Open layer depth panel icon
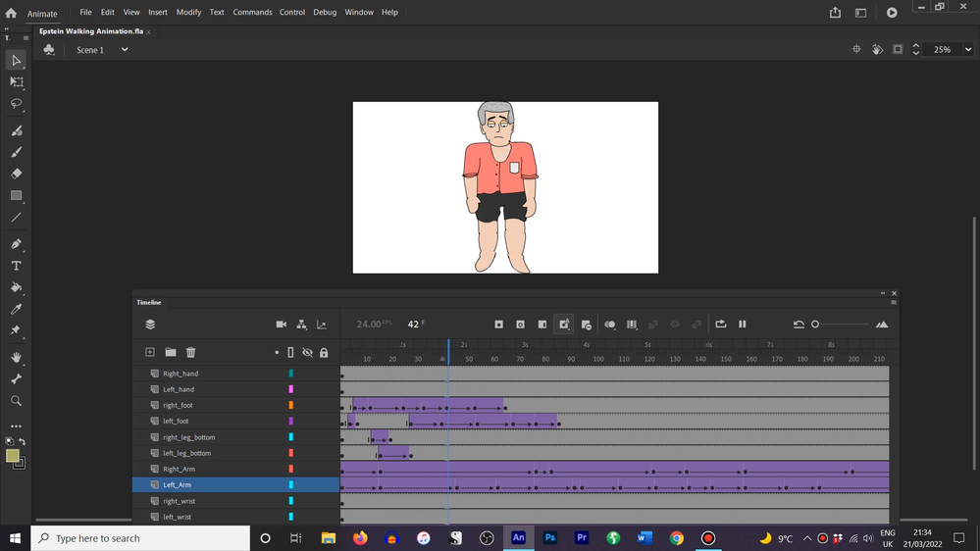Image resolution: width=980 pixels, height=551 pixels. pyautogui.click(x=322, y=325)
